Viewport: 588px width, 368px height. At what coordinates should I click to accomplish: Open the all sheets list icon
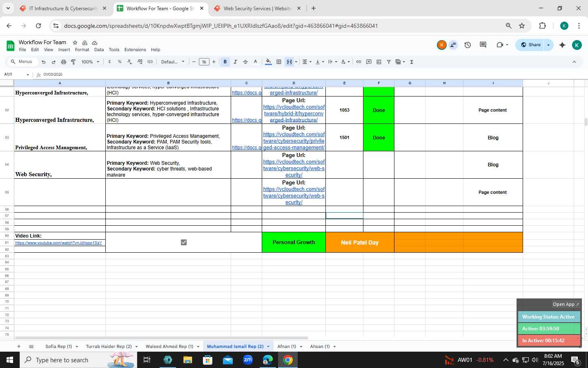pos(31,346)
